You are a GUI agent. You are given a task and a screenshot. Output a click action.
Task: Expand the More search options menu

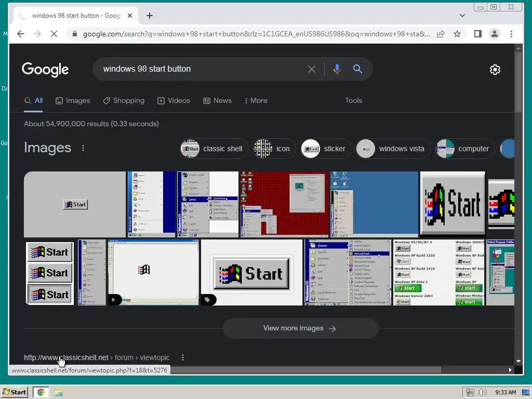(256, 100)
